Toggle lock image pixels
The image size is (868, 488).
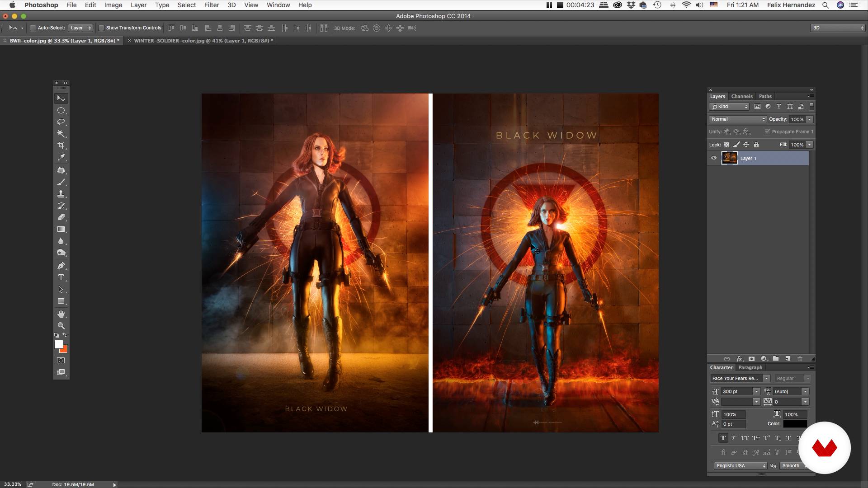pyautogui.click(x=736, y=145)
